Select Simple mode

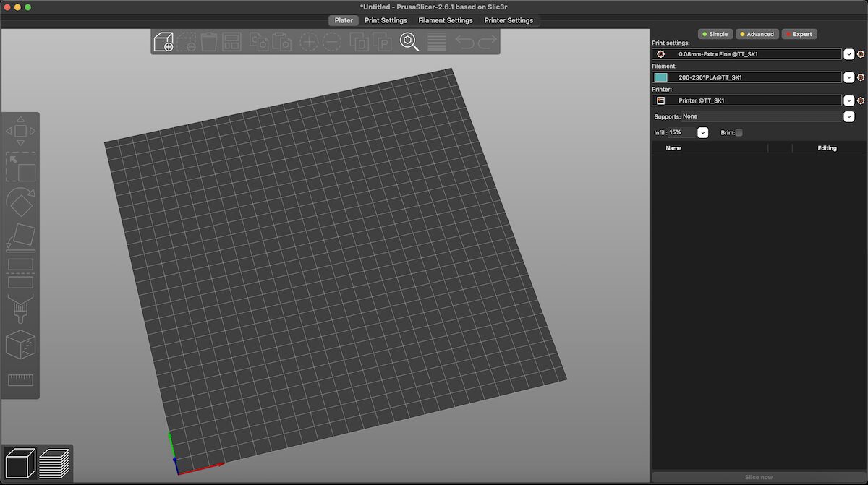715,34
